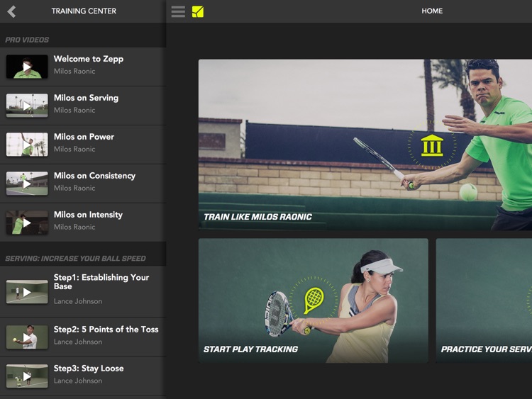The height and width of the screenshot is (399, 532).
Task: Tap the yellow pavilion icon on the Milos Raonic banner
Action: point(432,145)
